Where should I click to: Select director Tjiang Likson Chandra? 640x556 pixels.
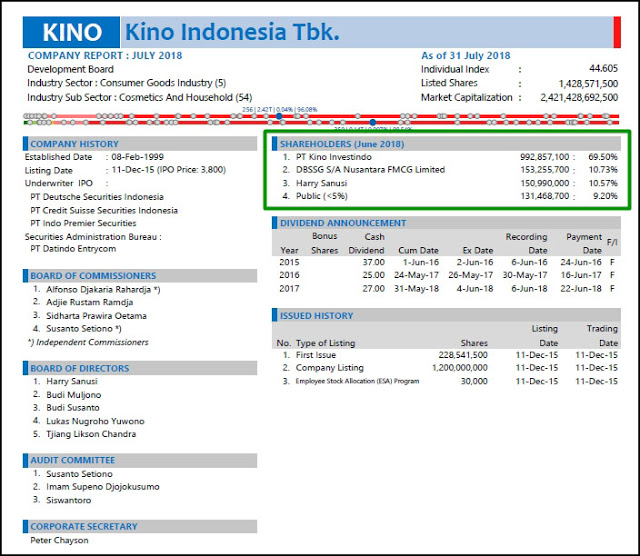[91, 434]
